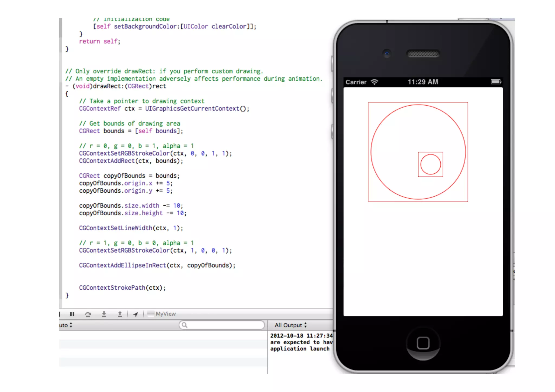Click the magnifier icon in variables filter
The width and height of the screenshot is (555, 392).
click(x=184, y=325)
